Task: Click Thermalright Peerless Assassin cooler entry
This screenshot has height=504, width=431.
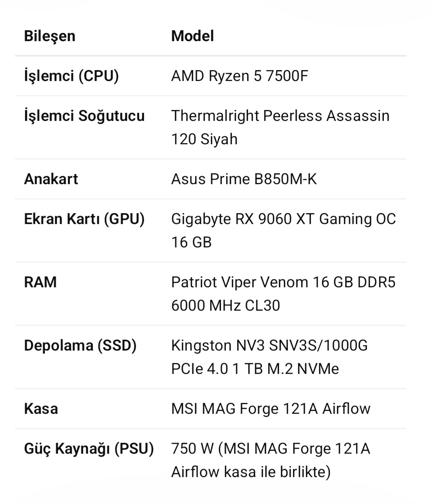Action: (280, 127)
